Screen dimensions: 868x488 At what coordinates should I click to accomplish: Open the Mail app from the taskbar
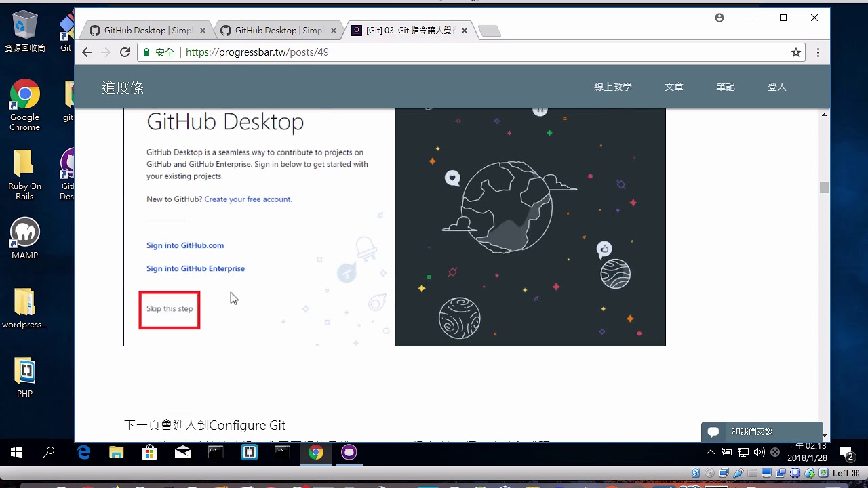183,452
